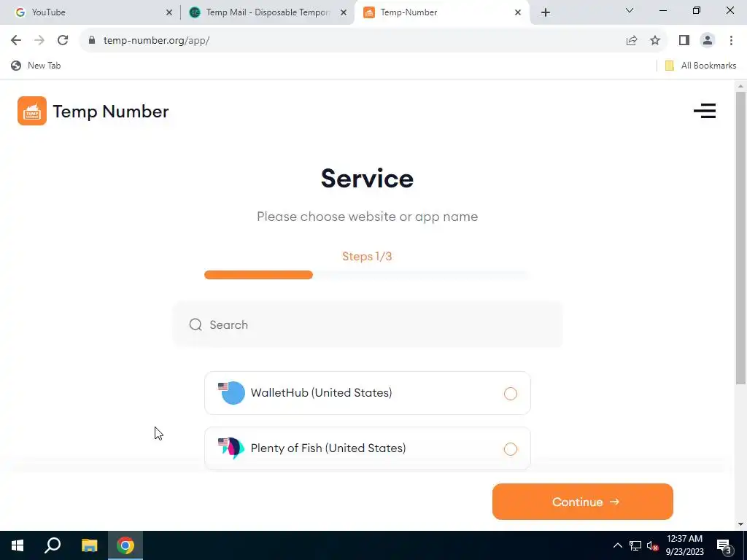747x560 pixels.
Task: Click the Steps 1/3 progress bar
Action: tap(367, 275)
